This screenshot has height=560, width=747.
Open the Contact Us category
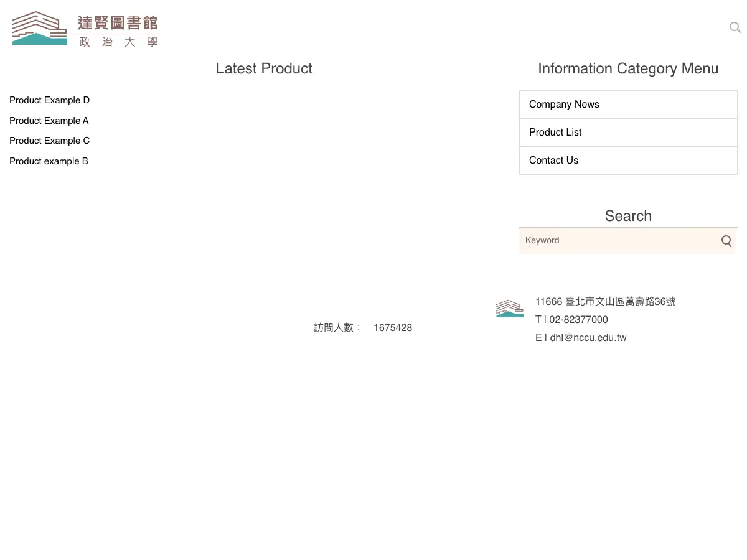[628, 161]
